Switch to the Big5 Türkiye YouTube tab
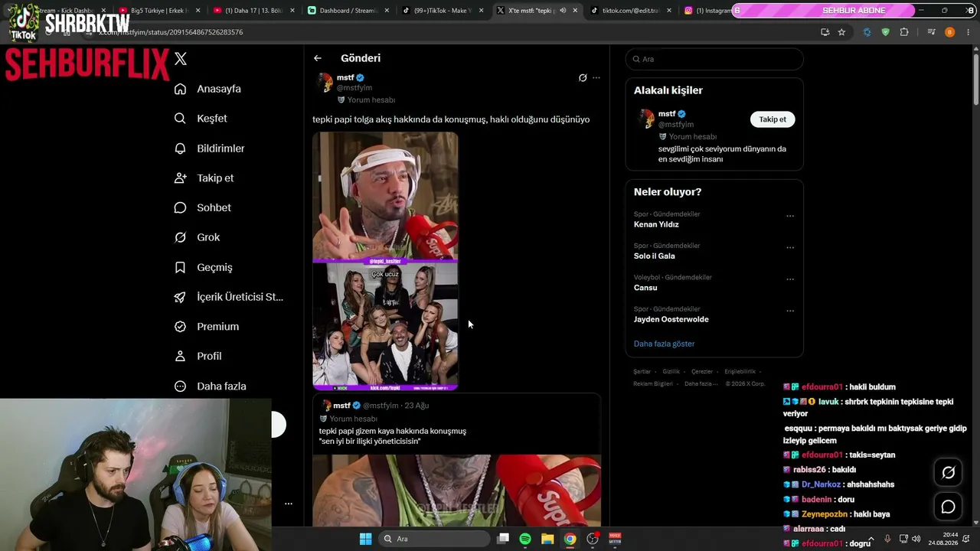Image resolution: width=980 pixels, height=551 pixels. [159, 11]
